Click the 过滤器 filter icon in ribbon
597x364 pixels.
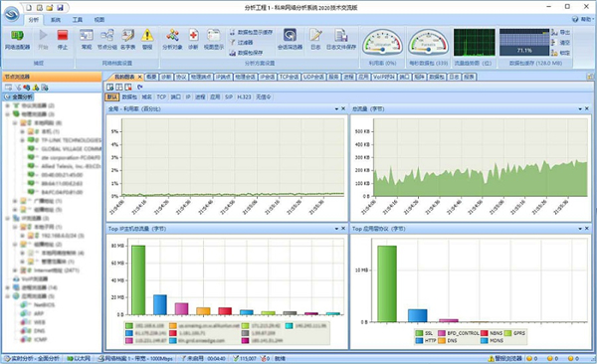click(242, 42)
